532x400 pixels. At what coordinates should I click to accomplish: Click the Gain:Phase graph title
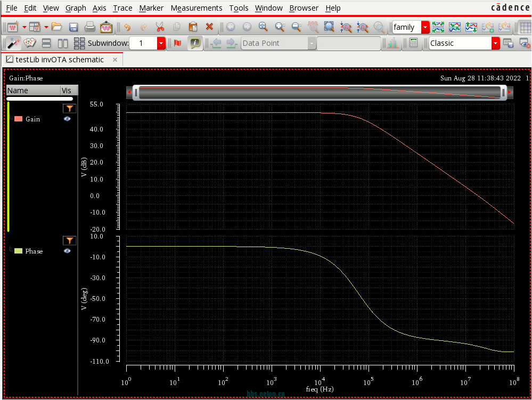(x=26, y=78)
